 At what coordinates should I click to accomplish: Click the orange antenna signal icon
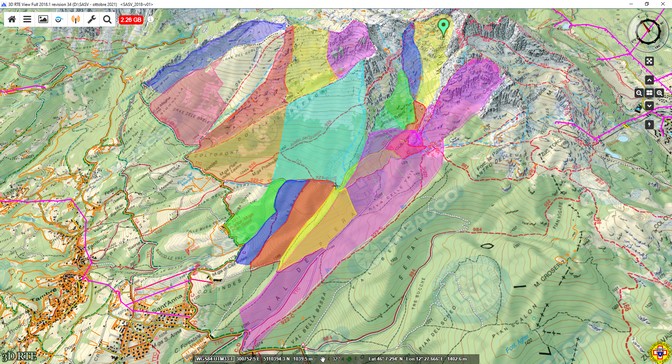[x=75, y=19]
